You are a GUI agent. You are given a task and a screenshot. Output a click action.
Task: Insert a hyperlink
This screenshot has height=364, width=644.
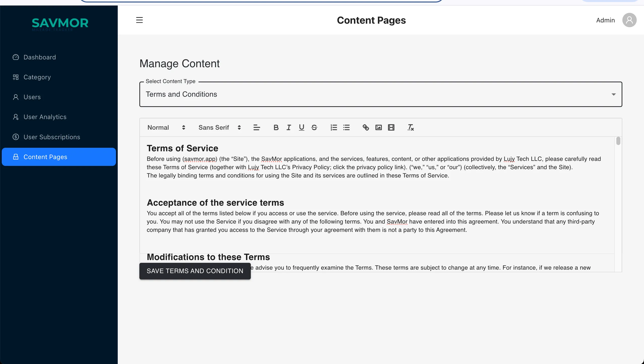coord(366,128)
